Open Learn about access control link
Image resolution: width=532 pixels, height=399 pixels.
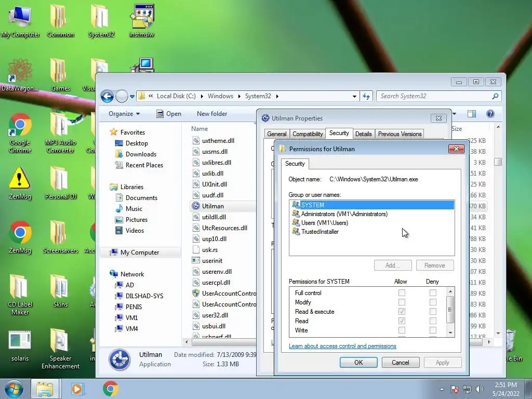342,346
